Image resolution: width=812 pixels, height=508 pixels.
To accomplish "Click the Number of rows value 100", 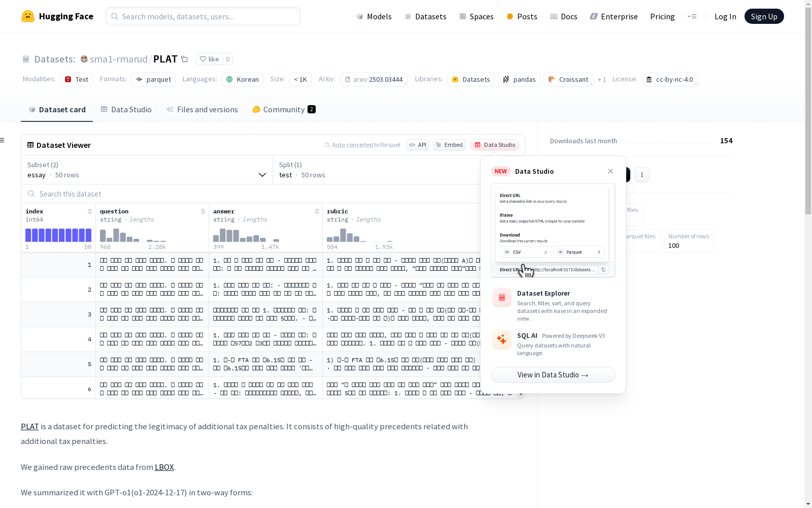I will point(673,246).
